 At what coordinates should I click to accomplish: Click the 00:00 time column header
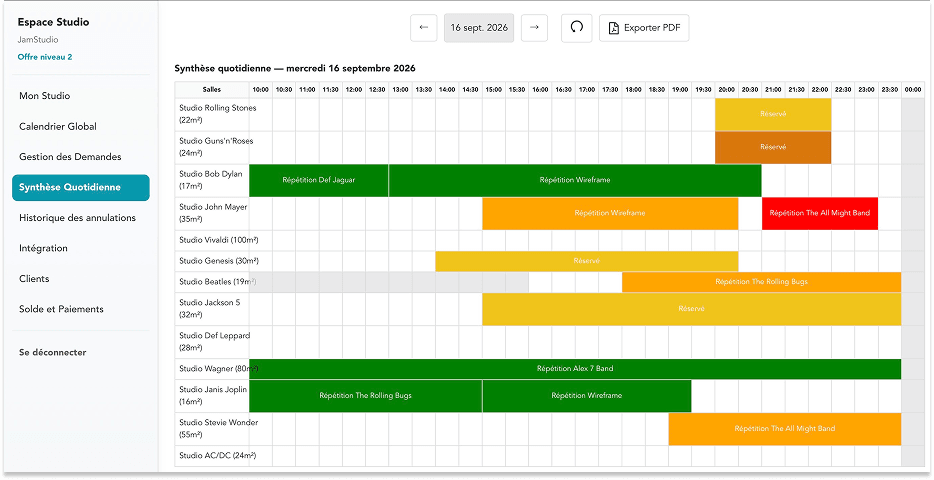[913, 89]
